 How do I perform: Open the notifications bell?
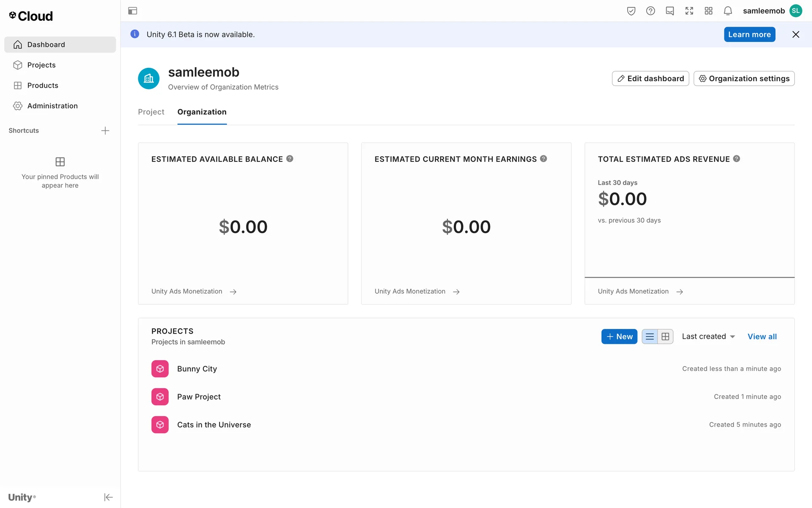727,11
